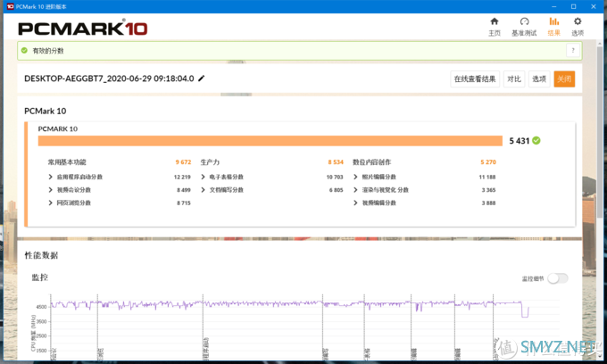Click the PCMark 10 title bar app icon
This screenshot has height=364, width=607.
tap(11, 6)
